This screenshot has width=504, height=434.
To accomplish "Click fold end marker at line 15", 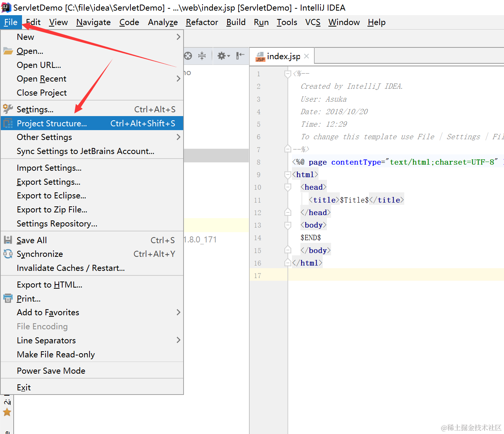I will coord(288,250).
